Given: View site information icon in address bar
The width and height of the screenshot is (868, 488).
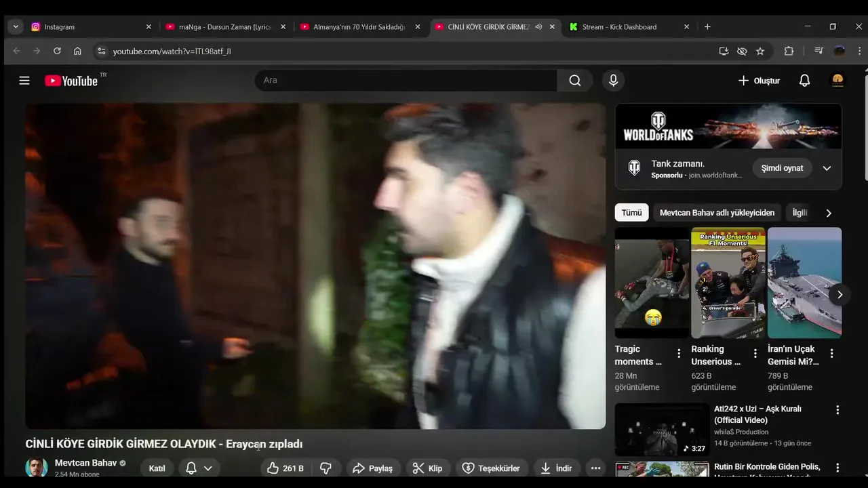Looking at the screenshot, I should 102,51.
